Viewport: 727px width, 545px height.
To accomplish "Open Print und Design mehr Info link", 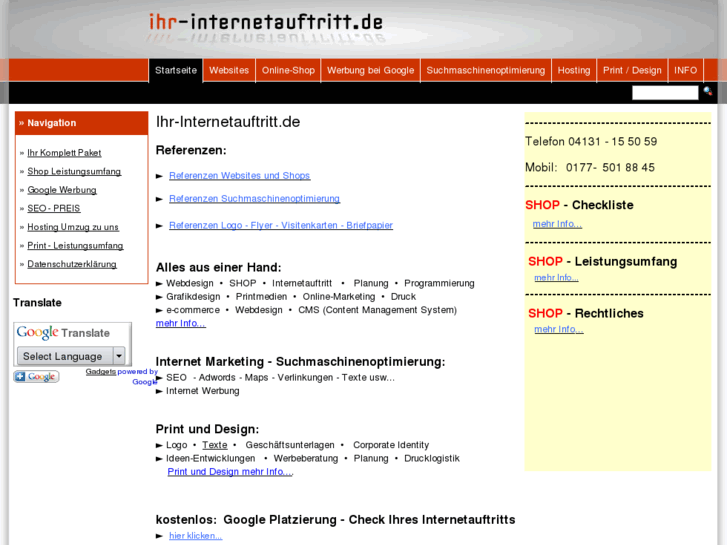I will click(x=230, y=472).
